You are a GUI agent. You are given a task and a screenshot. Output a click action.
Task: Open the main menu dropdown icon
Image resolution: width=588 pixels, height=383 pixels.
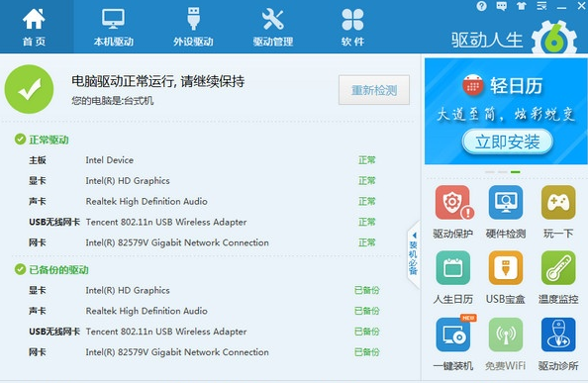[541, 6]
